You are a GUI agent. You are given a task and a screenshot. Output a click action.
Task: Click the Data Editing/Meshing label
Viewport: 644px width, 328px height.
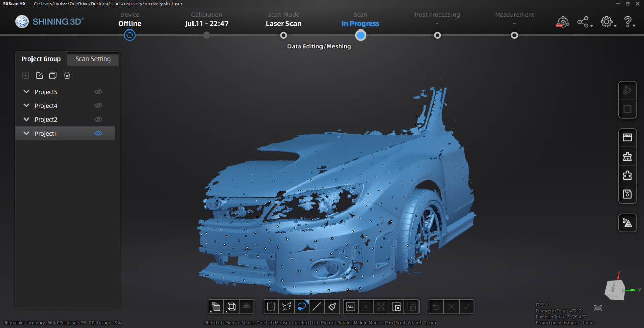319,46
